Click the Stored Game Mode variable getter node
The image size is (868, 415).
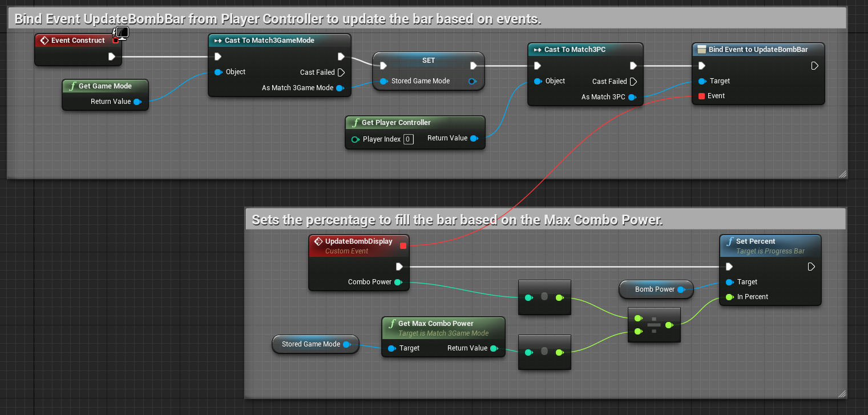(311, 344)
